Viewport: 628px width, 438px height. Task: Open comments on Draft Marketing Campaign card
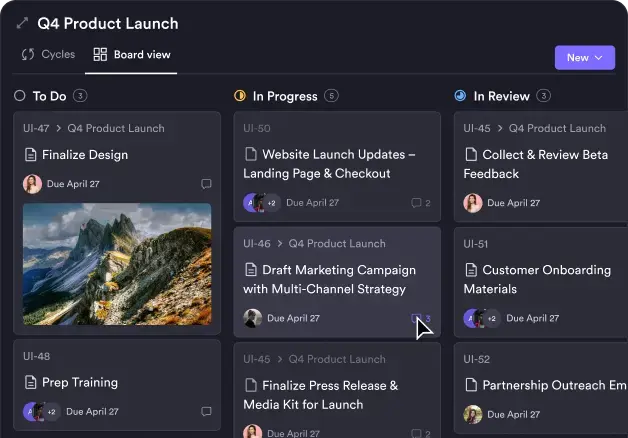coord(420,318)
